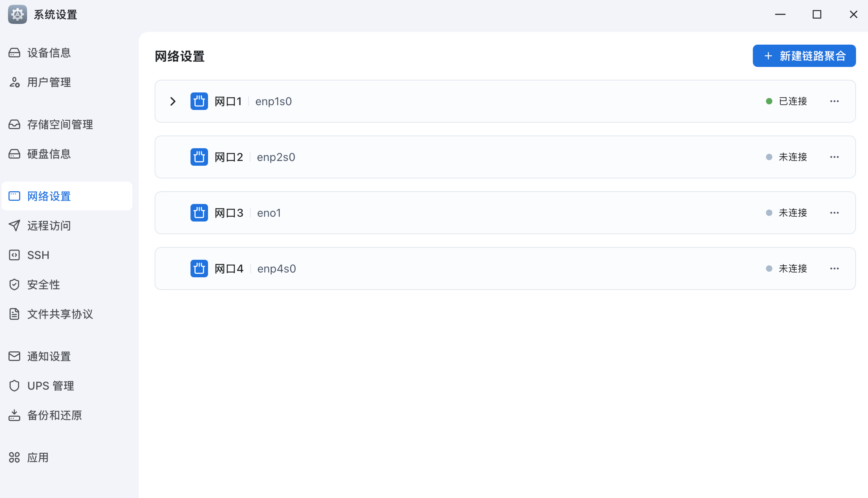
Task: Click the 网口4 enp4s0 port icon
Action: point(199,269)
